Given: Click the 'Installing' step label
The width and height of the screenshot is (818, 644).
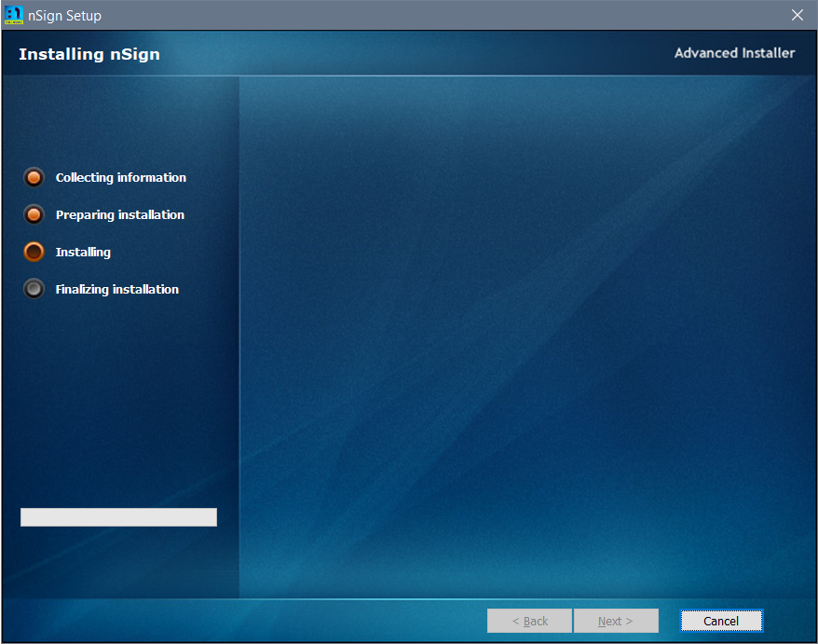Looking at the screenshot, I should tap(83, 253).
